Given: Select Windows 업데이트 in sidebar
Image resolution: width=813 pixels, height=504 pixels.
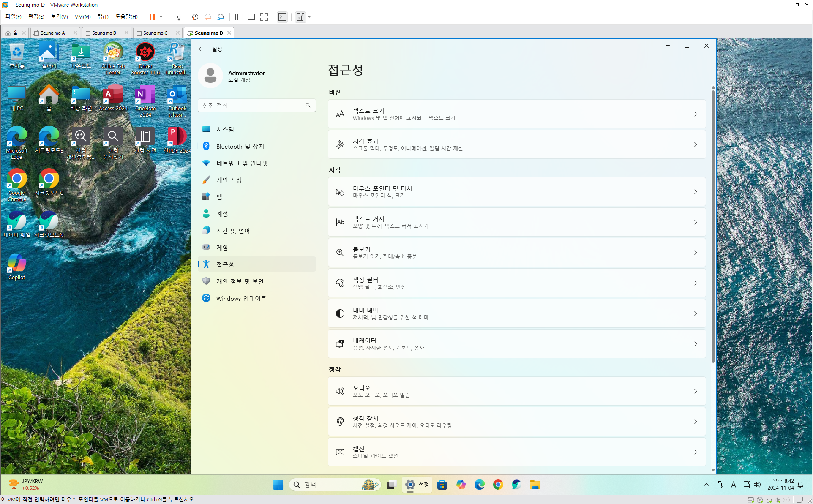Looking at the screenshot, I should coord(241,298).
